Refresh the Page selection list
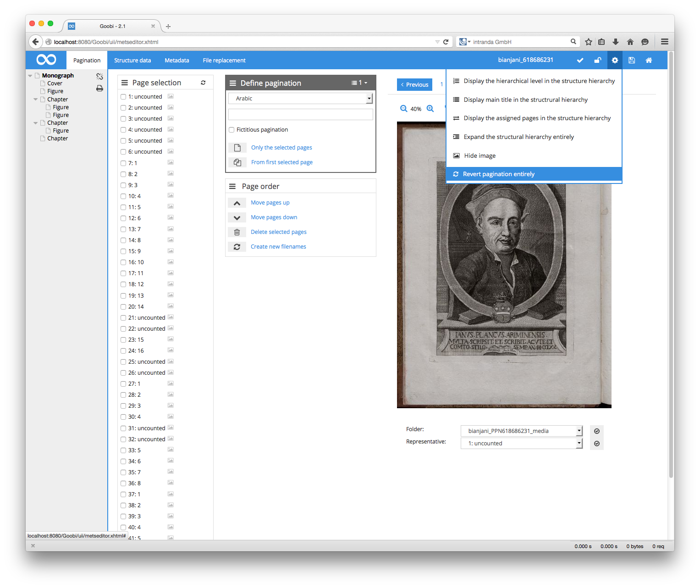 click(x=203, y=83)
